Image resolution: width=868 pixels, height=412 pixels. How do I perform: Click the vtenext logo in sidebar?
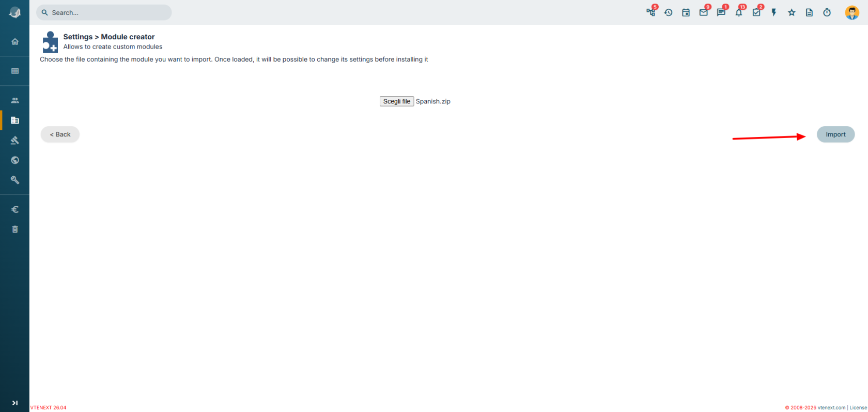point(15,13)
